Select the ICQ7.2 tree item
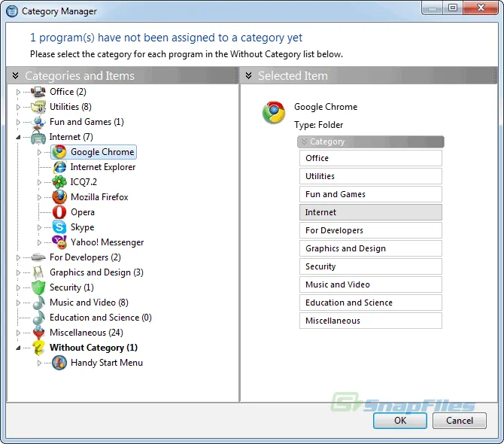The height and width of the screenshot is (444, 504). tap(83, 182)
